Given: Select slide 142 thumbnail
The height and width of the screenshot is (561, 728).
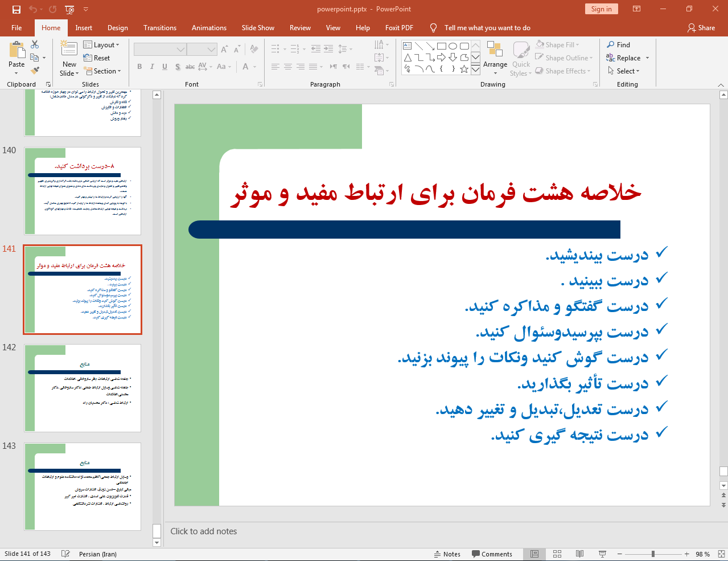Looking at the screenshot, I should (83, 388).
